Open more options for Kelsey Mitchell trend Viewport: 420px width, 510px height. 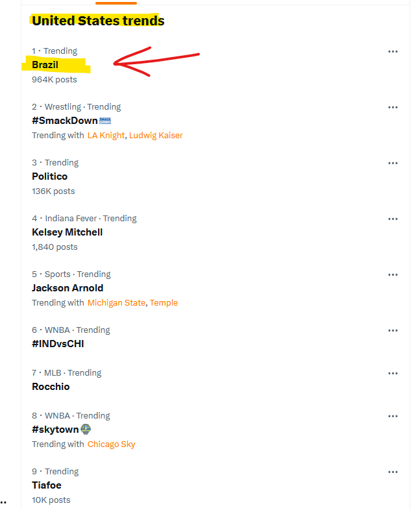393,219
